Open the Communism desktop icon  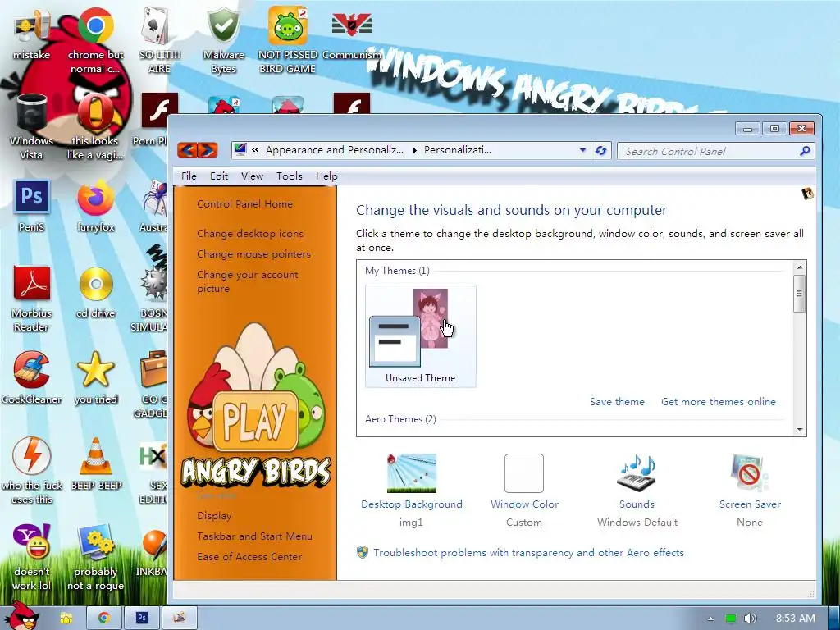[351, 34]
